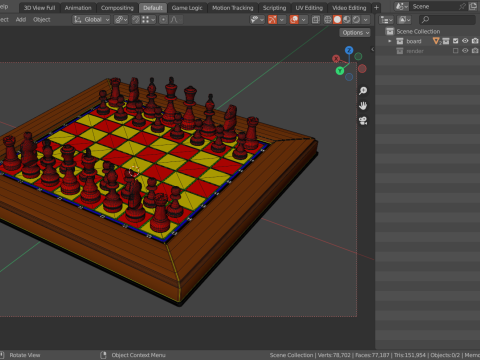Click the outliner search field
The image size is (480, 360).
click(447, 20)
